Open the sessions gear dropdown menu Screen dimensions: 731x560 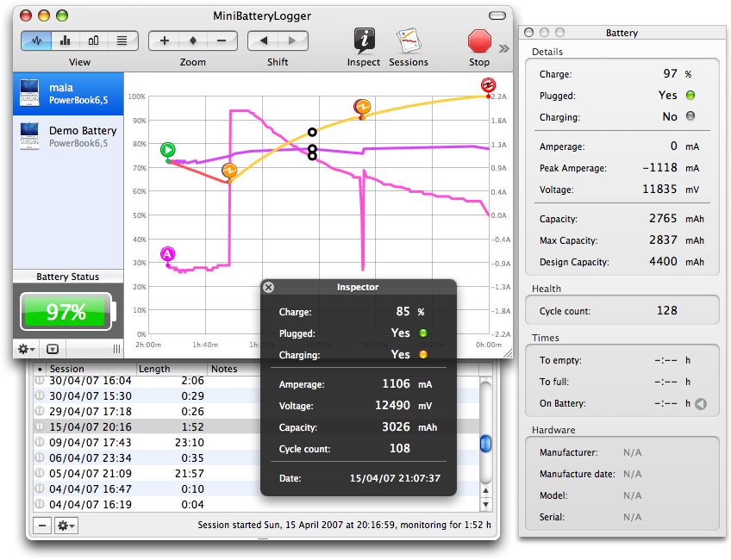point(66,525)
